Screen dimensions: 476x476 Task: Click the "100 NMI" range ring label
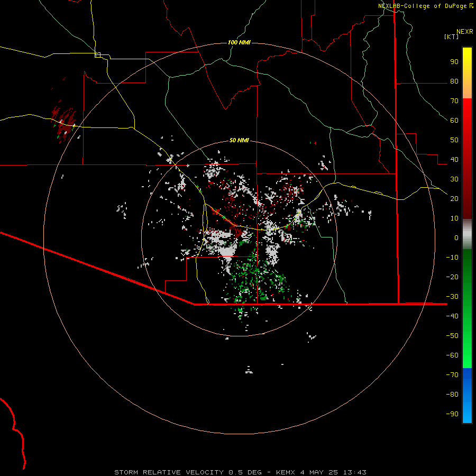pos(239,42)
